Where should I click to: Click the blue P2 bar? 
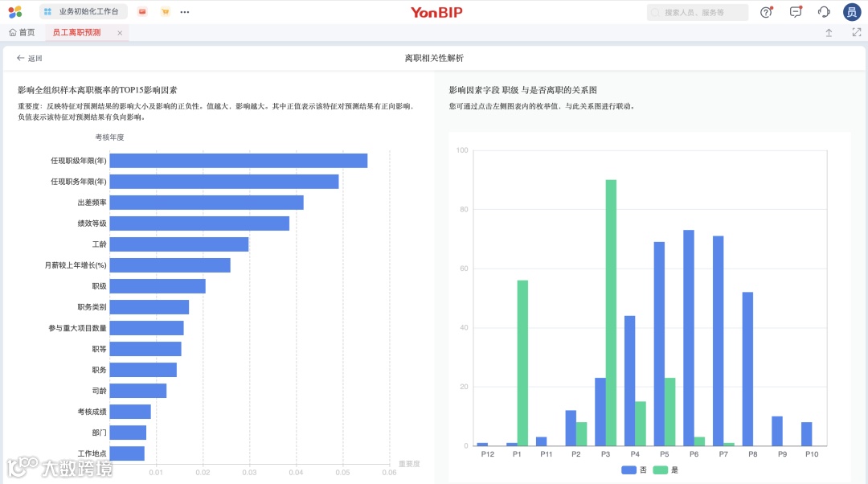(571, 428)
